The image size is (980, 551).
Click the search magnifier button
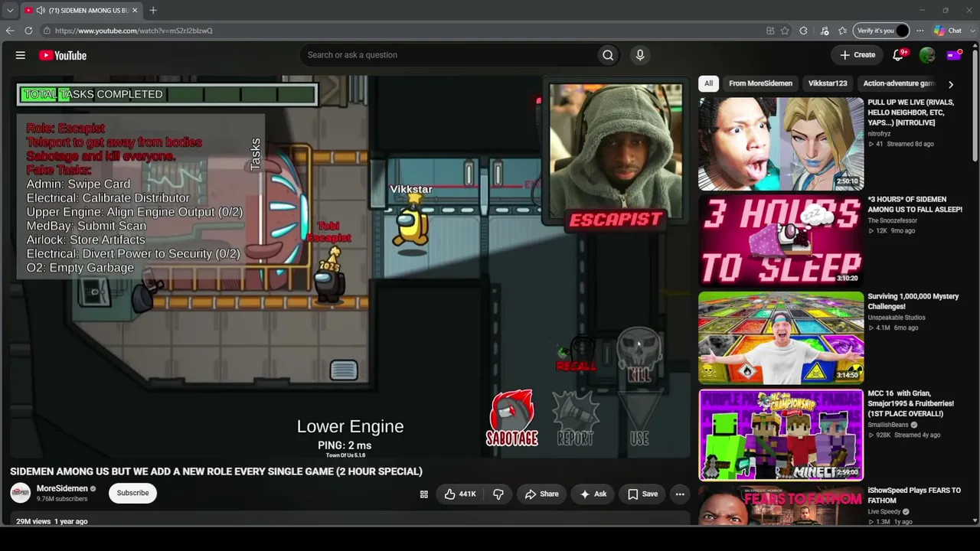pyautogui.click(x=608, y=55)
